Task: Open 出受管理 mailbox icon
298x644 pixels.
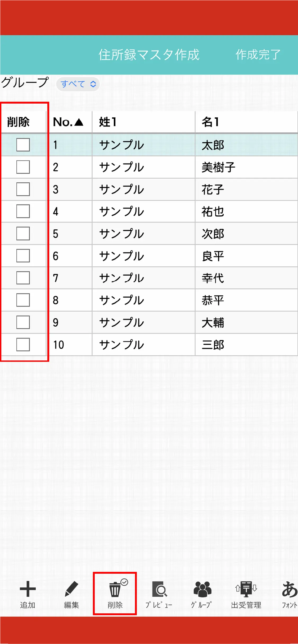Action: point(246,589)
